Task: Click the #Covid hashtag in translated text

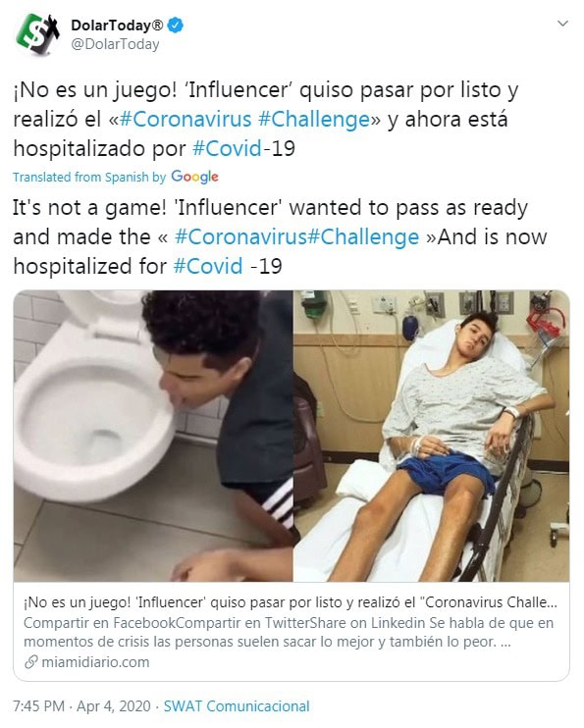Action: [208, 267]
